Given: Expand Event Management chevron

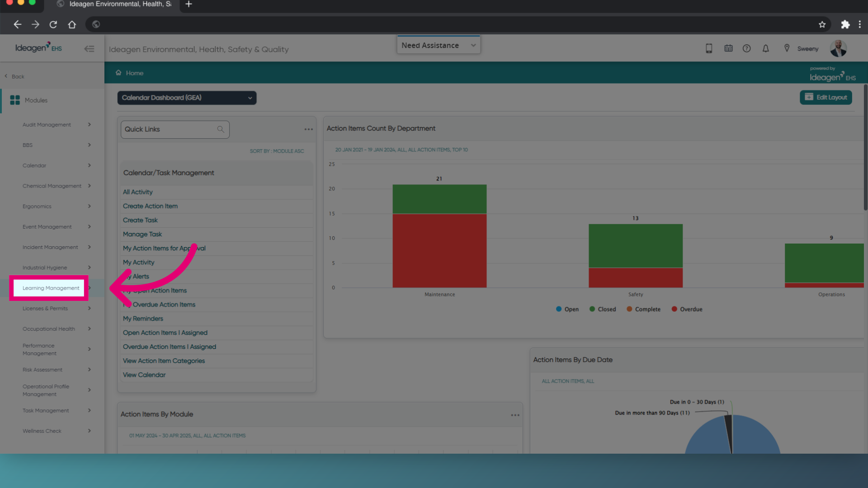Looking at the screenshot, I should (x=90, y=226).
